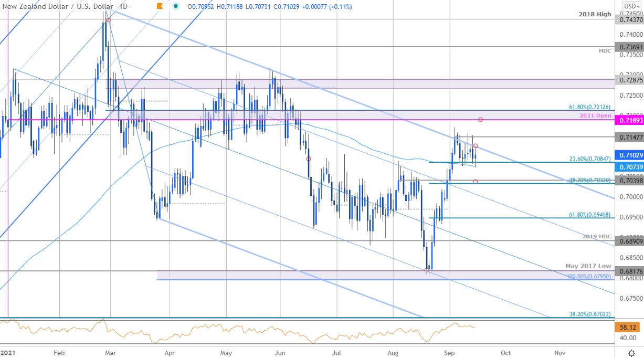644x358 pixels.
Task: Click the Apr label on time axis
Action: pos(169,353)
